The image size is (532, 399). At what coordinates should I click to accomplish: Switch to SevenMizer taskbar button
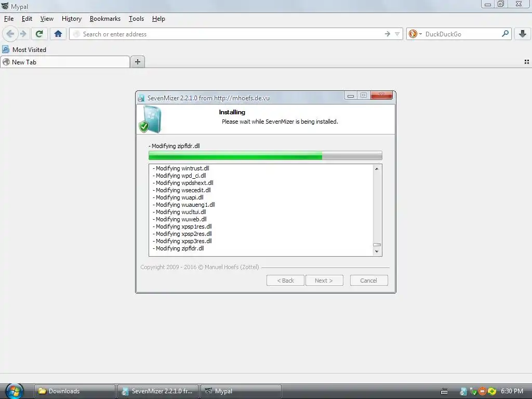(x=158, y=391)
